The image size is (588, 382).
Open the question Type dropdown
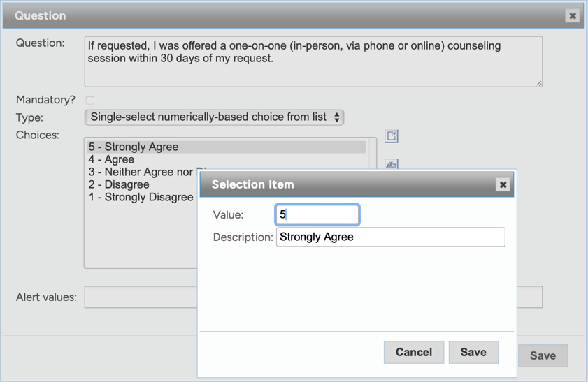[214, 117]
